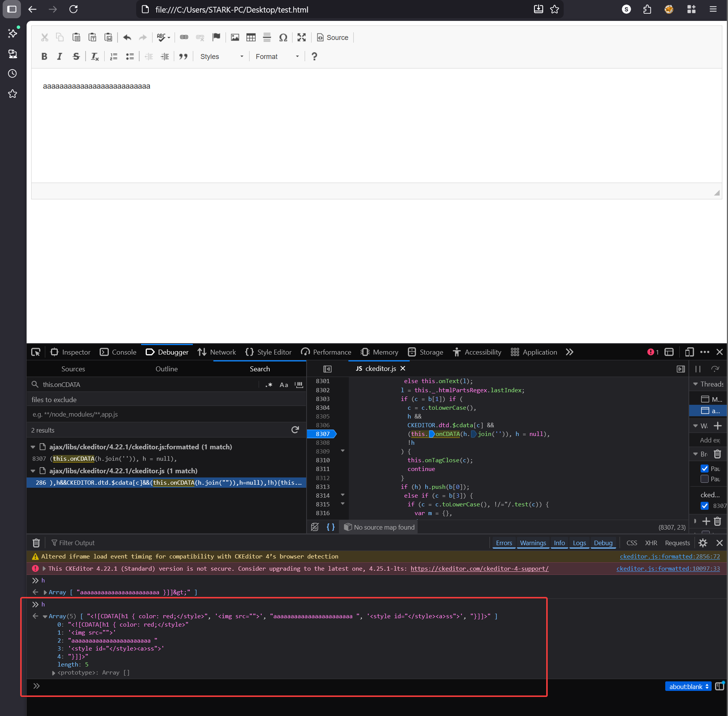Toggle the breakpoint checkbox for line 8307
728x716 pixels.
(704, 506)
